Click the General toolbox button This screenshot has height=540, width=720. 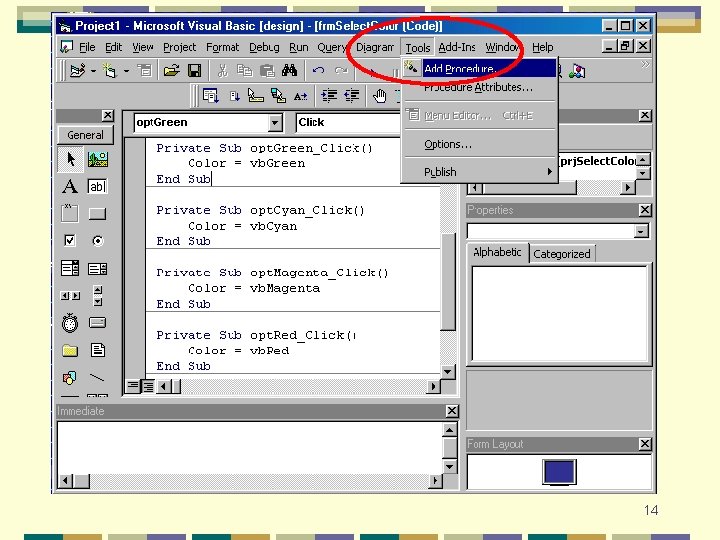point(85,135)
